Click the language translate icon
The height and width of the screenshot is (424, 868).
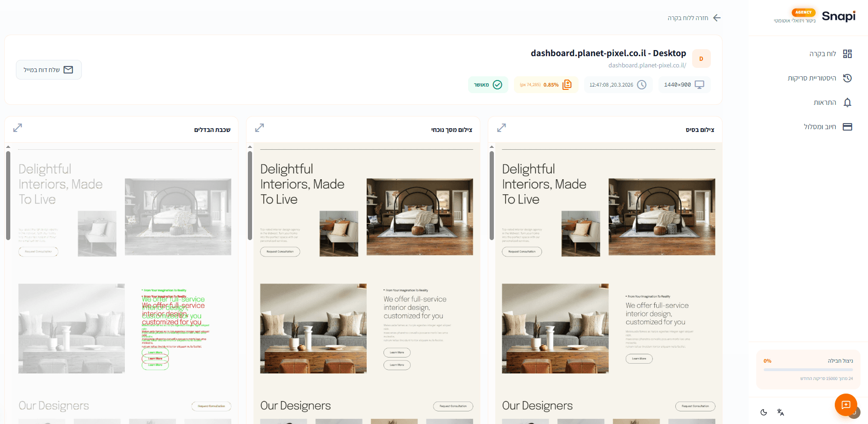(x=780, y=412)
